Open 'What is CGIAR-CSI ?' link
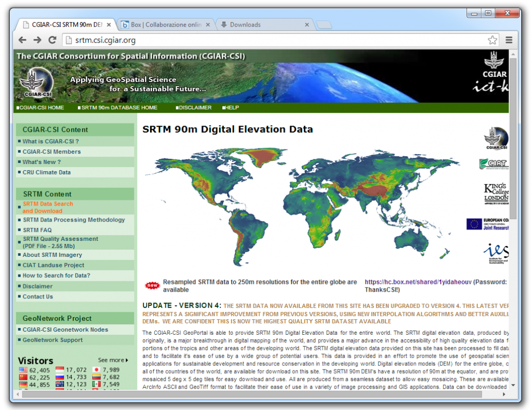The height and width of the screenshot is (410, 532). (50, 141)
